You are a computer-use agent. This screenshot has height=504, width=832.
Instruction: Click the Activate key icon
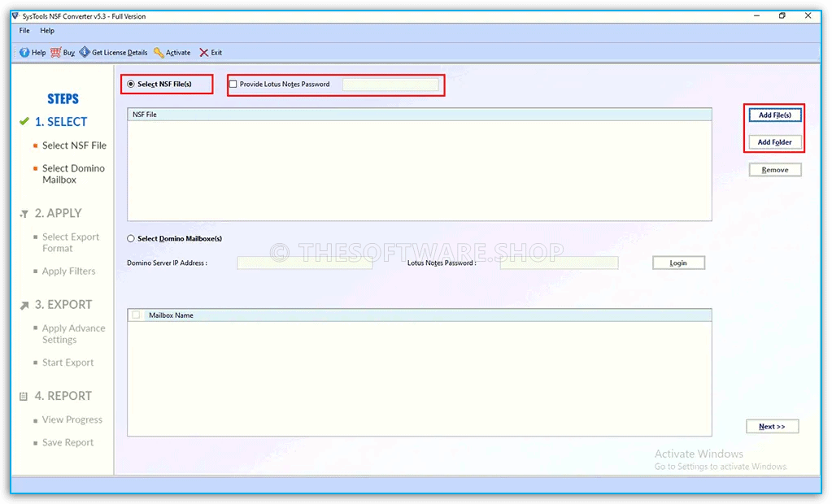click(159, 53)
